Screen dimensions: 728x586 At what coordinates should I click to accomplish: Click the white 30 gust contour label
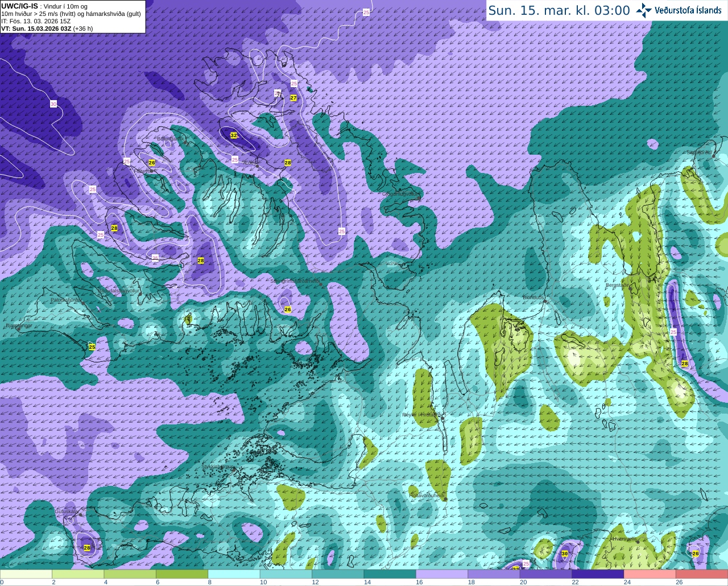53,104
